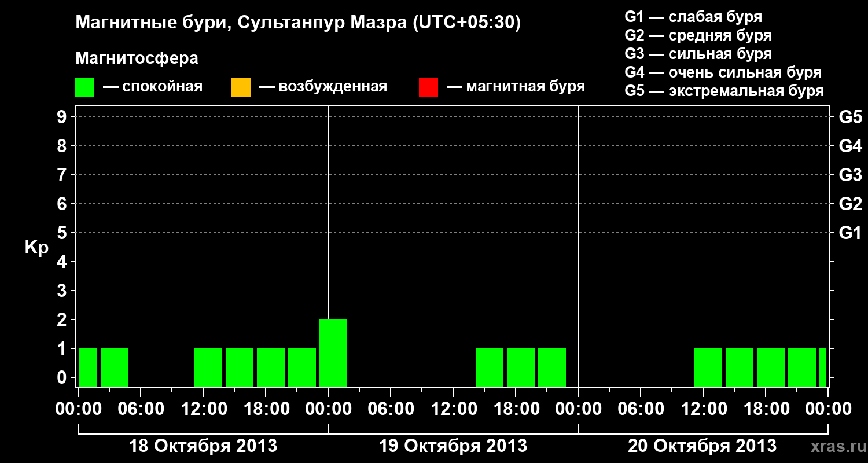Click the 'Магнитосфера' legend heading

point(137,58)
